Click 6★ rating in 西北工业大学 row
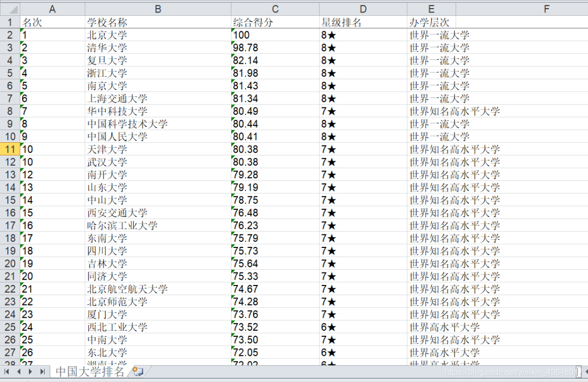The height and width of the screenshot is (382, 588). (x=363, y=327)
